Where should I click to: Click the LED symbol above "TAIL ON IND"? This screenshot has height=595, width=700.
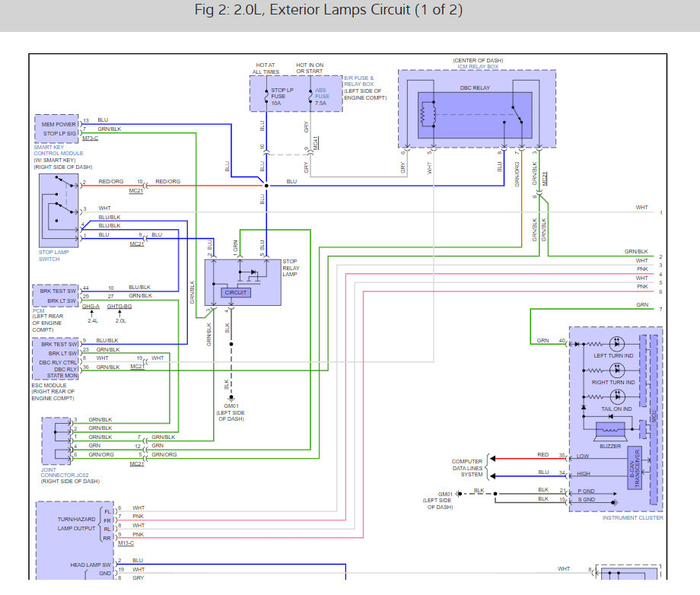pyautogui.click(x=617, y=396)
